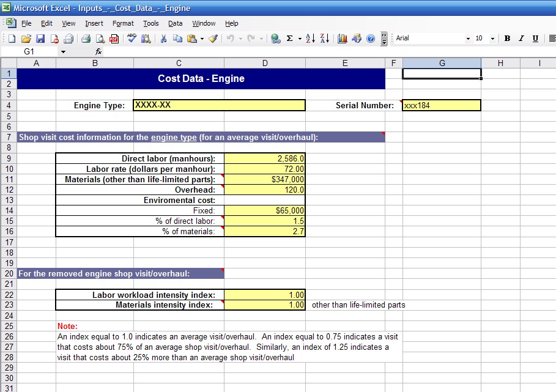
Task: Open the font size dropdown
Action: click(x=493, y=39)
